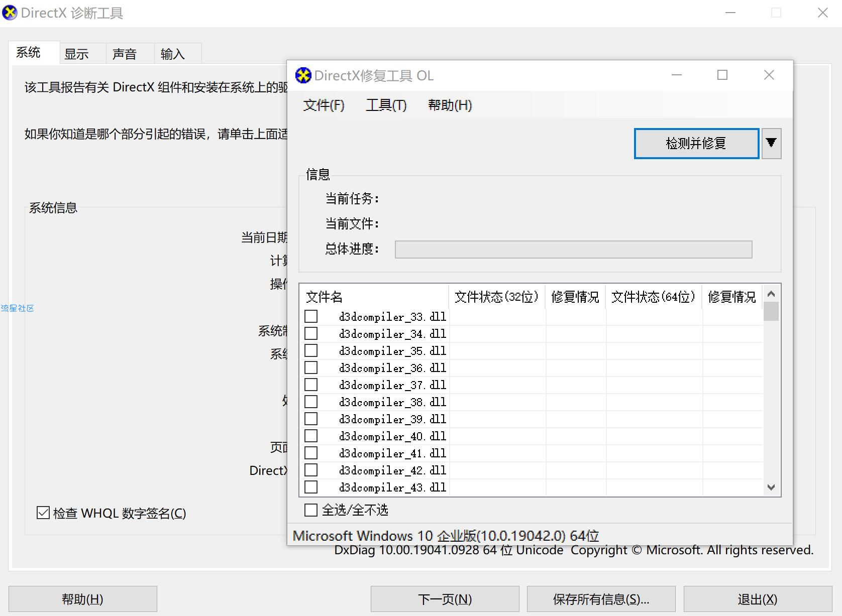
Task: Tick checkbox for d3dcompiler_33.dll
Action: pos(311,316)
